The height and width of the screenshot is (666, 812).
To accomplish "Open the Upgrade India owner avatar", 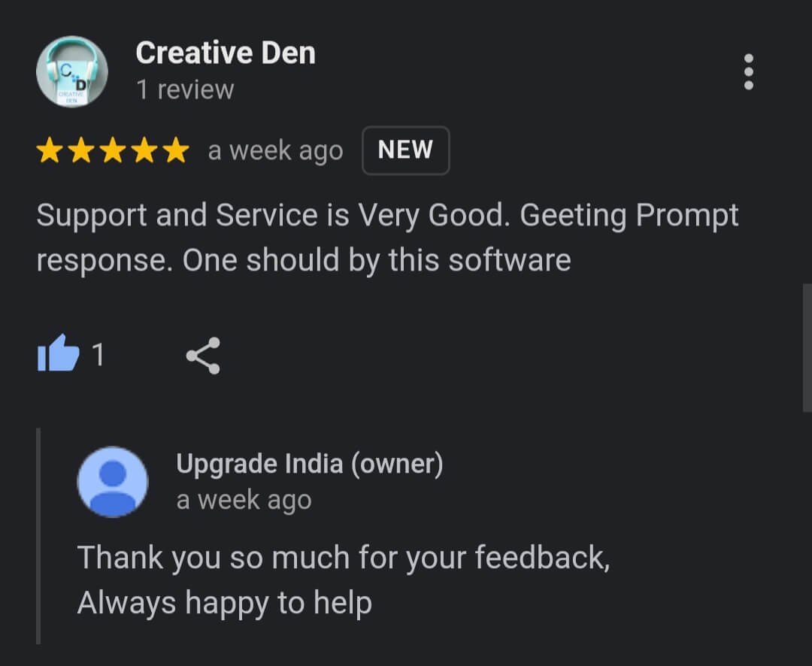I will tap(112, 482).
